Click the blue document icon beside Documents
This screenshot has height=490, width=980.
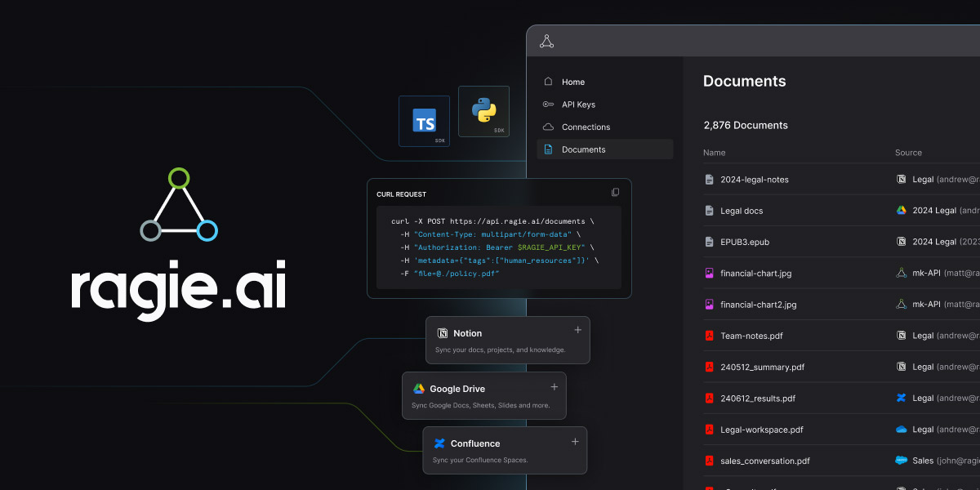[550, 149]
